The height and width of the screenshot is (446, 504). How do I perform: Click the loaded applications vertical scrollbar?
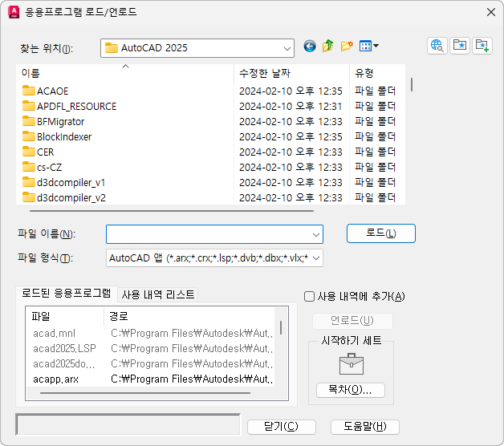pyautogui.click(x=281, y=328)
